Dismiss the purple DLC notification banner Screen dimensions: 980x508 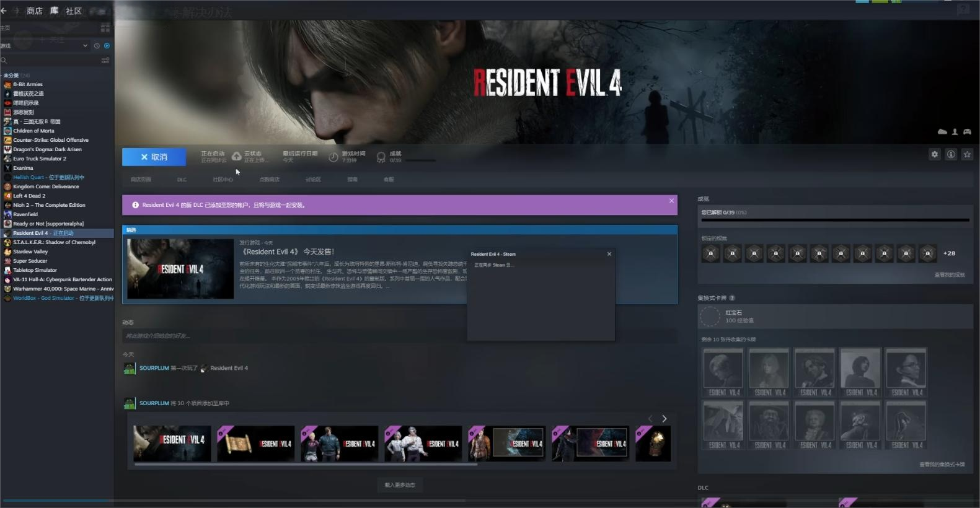671,201
